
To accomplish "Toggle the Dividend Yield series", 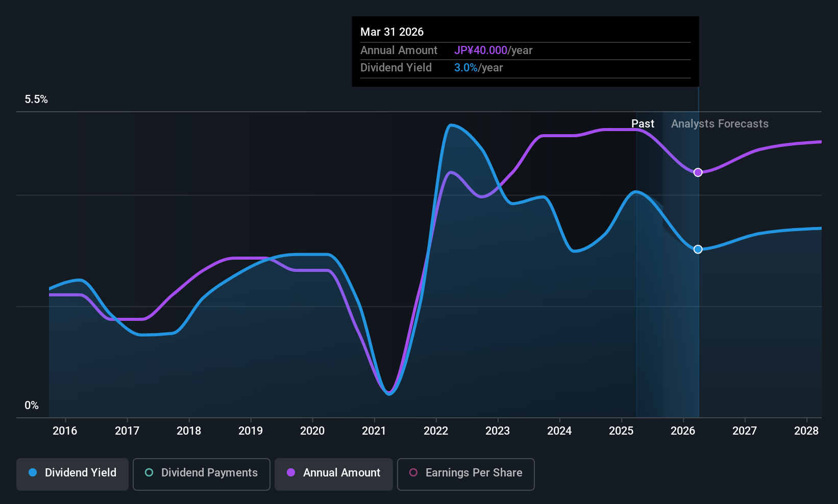I will click(72, 474).
